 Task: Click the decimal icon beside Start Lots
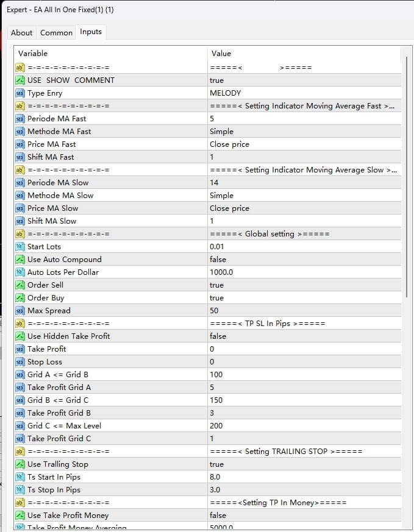pos(20,247)
